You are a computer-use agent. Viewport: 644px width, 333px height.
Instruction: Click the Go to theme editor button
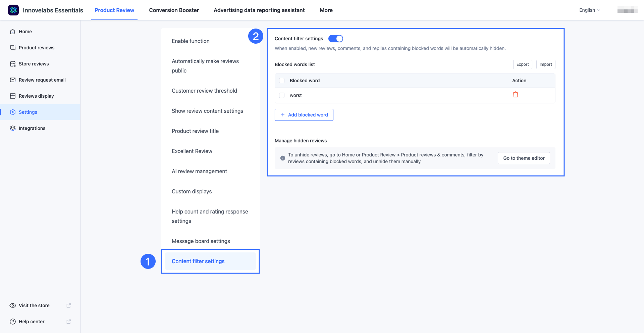(x=524, y=158)
